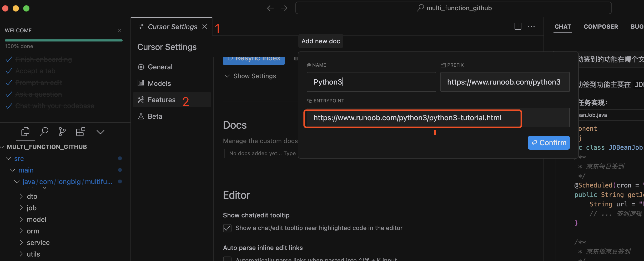
Task: Select Models in settings sidebar
Action: 159,83
